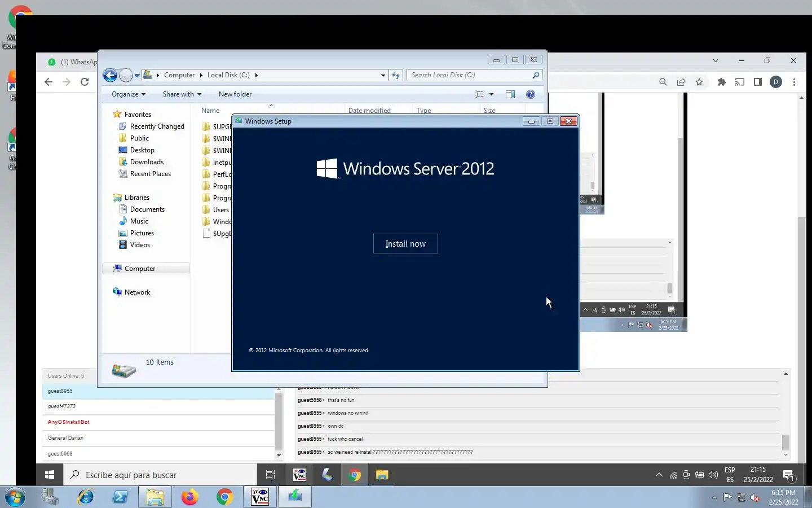Viewport: 812px width, 508px height.
Task: Open Task View on the Windows 10 taskbar
Action: click(x=271, y=475)
